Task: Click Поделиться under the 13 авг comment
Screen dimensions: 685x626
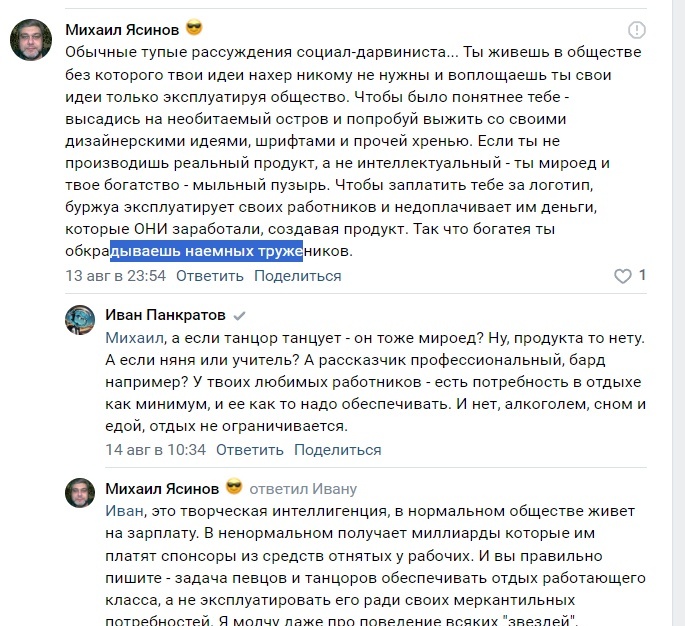Action: 298,276
